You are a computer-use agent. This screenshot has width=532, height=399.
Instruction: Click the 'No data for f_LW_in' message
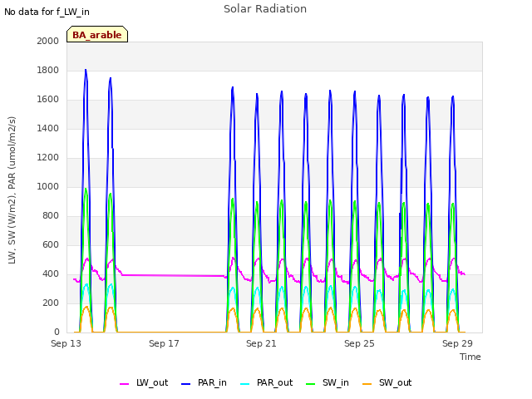[x=47, y=12]
